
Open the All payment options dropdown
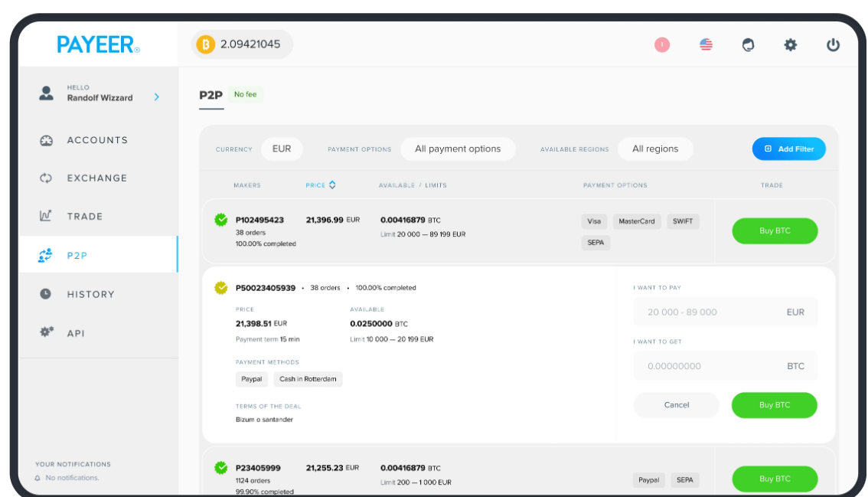click(458, 149)
